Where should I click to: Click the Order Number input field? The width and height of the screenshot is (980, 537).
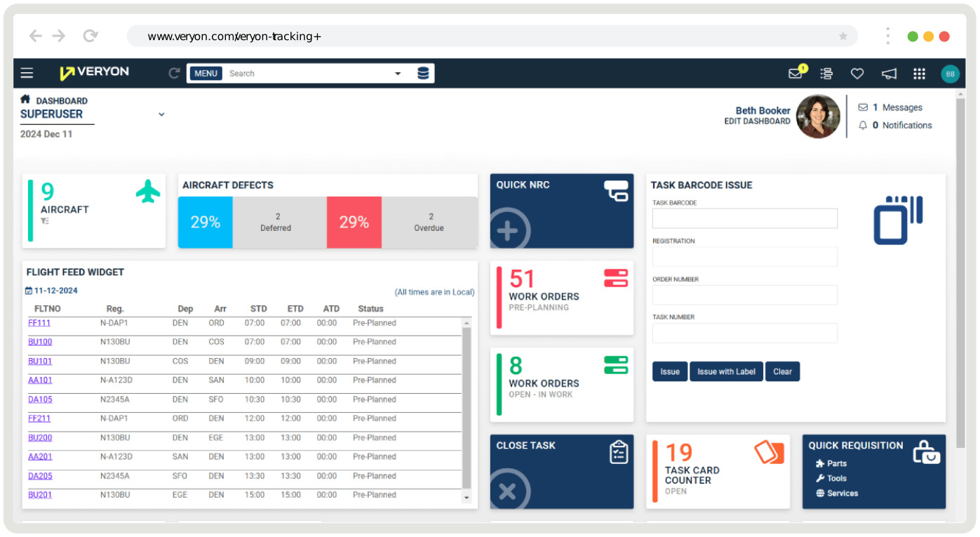745,294
